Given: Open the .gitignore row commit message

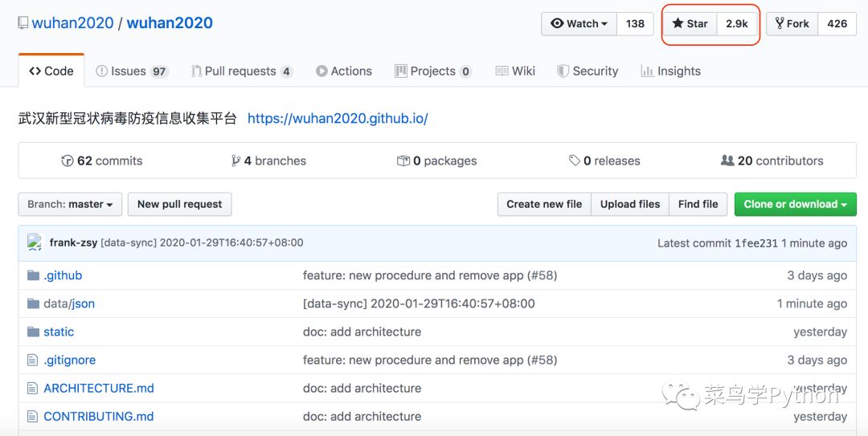Looking at the screenshot, I should (430, 361).
